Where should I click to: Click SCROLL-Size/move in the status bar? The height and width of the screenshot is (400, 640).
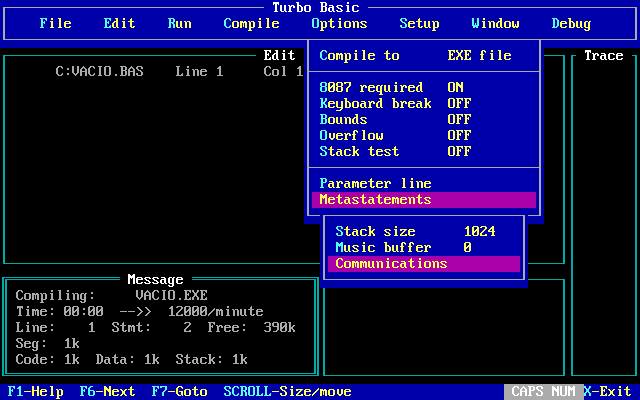tap(287, 391)
